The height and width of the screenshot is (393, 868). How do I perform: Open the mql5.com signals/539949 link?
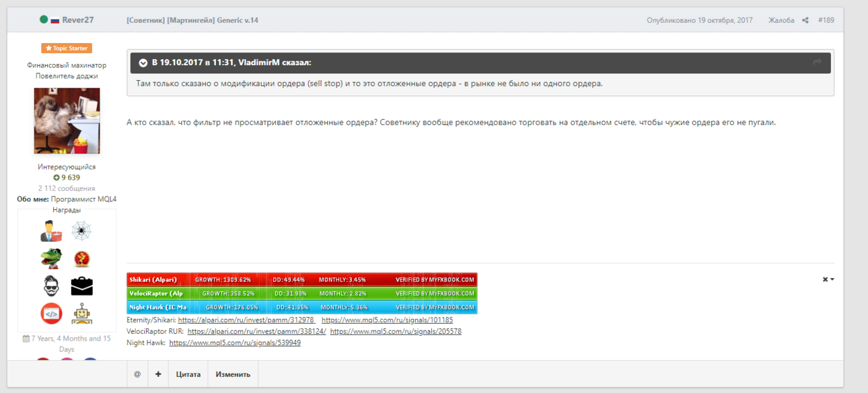tap(235, 343)
